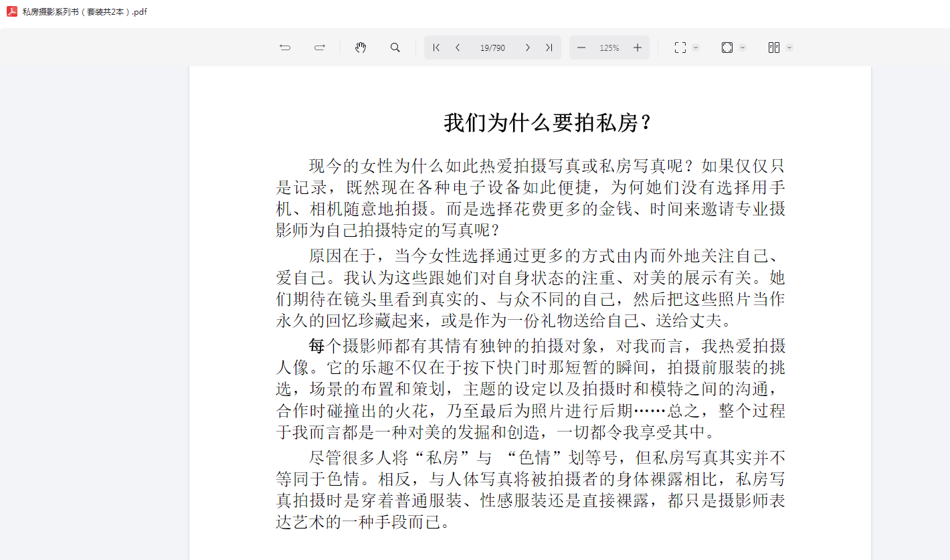Go to the previous page

[458, 48]
